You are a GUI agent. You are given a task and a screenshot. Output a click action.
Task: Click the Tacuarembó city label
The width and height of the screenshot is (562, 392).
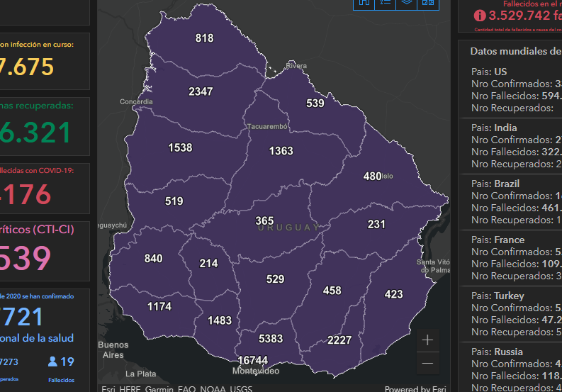(267, 126)
